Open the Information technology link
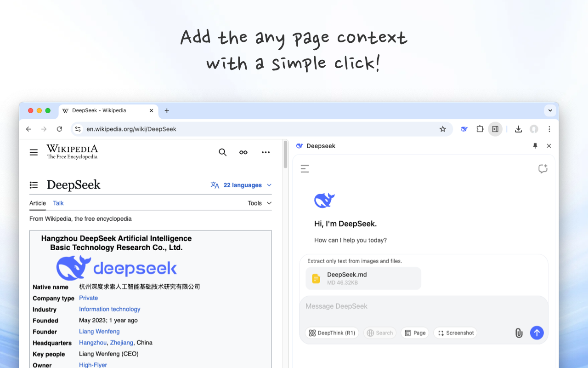Screen dimensions: 588x368 (x=109, y=309)
